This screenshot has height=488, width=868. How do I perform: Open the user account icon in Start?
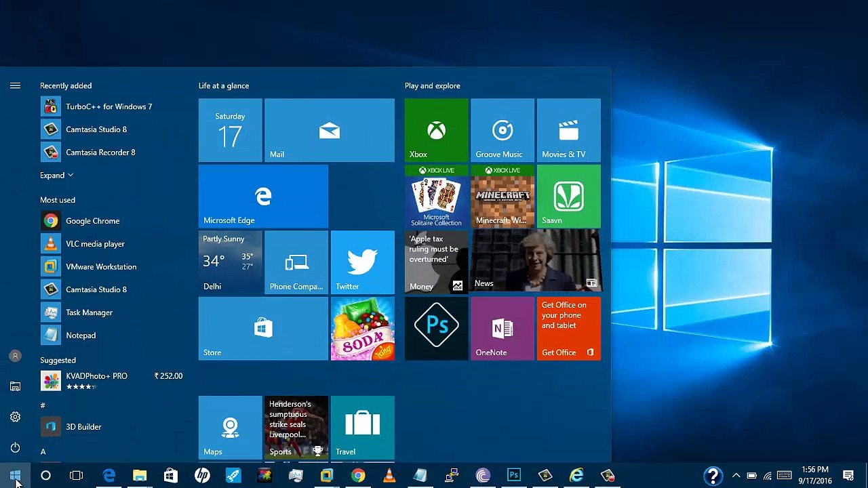pyautogui.click(x=15, y=356)
